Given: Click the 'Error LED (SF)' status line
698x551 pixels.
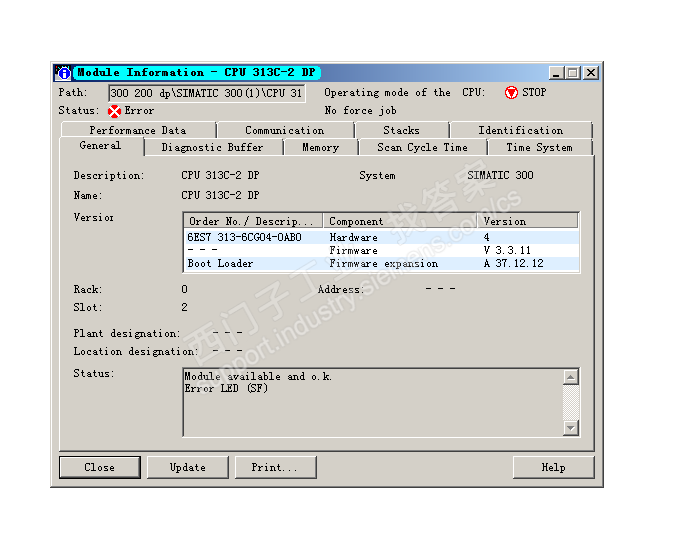Looking at the screenshot, I should pyautogui.click(x=226, y=389).
